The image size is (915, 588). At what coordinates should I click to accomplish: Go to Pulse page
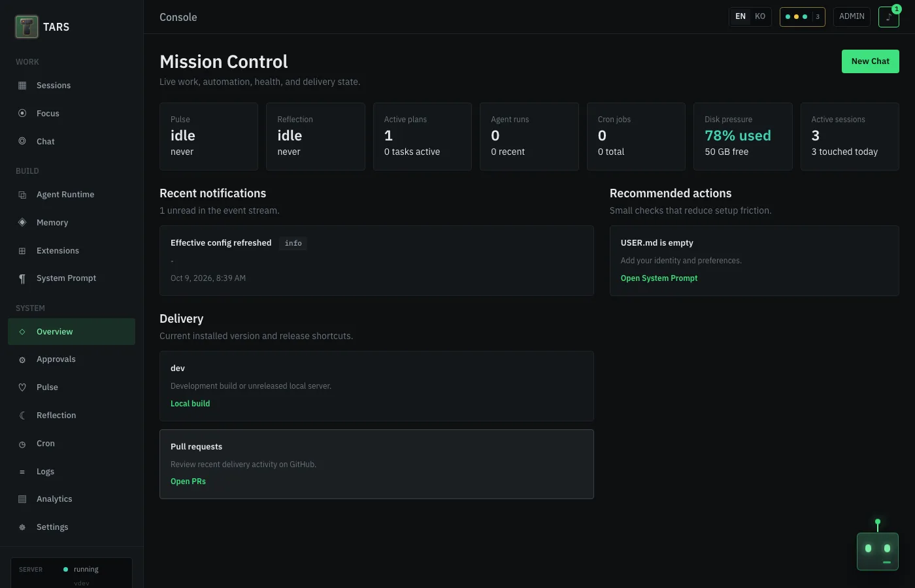coord(71,387)
